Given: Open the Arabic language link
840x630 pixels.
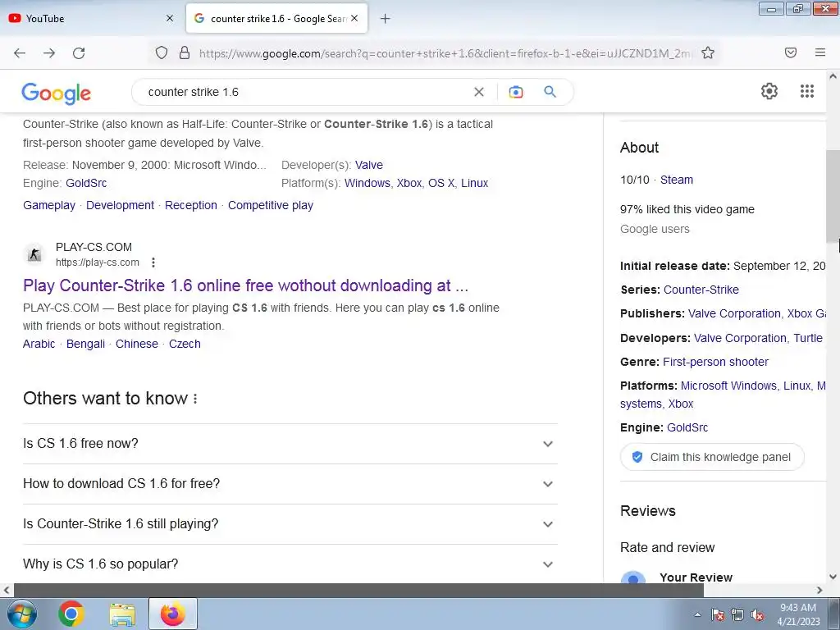Looking at the screenshot, I should (x=39, y=344).
